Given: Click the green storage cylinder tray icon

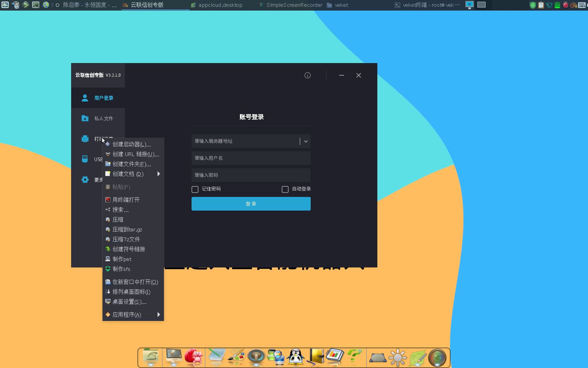Looking at the screenshot, I should click(557, 5).
